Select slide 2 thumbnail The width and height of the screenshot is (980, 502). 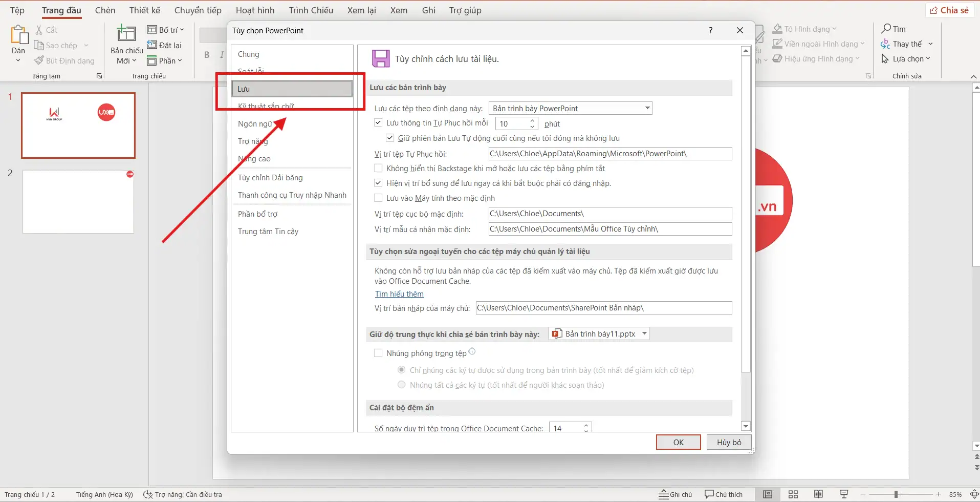(x=77, y=201)
